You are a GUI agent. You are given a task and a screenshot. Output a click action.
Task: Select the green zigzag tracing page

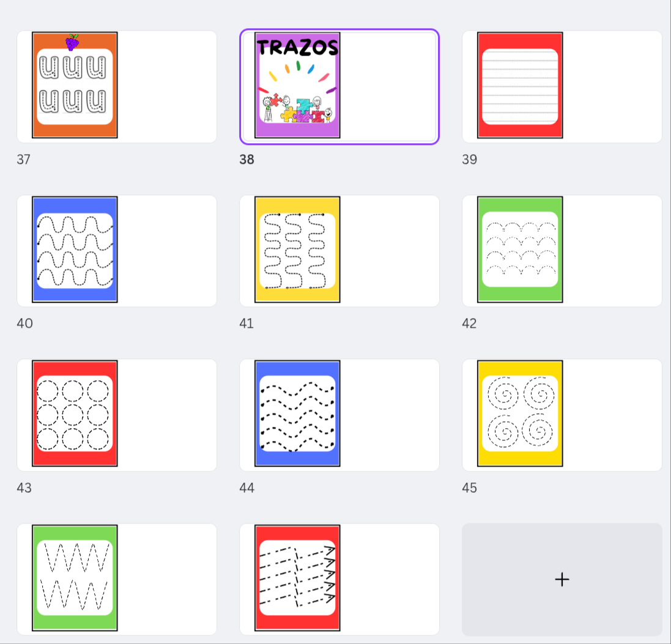pos(75,577)
